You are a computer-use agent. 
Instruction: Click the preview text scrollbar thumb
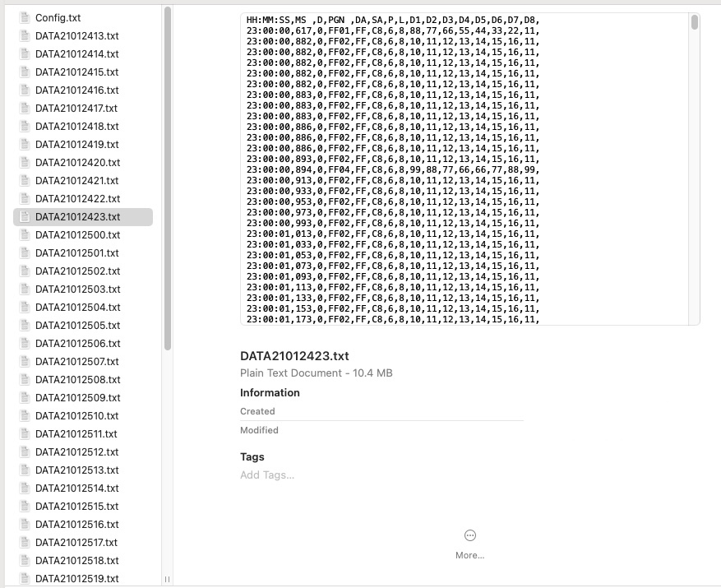695,22
